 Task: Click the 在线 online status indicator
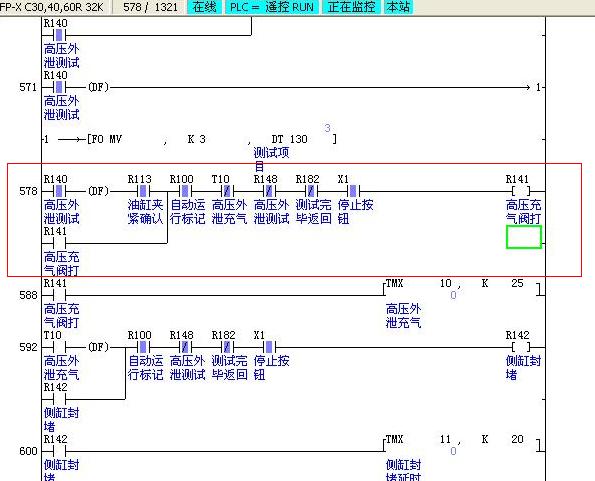pos(205,7)
